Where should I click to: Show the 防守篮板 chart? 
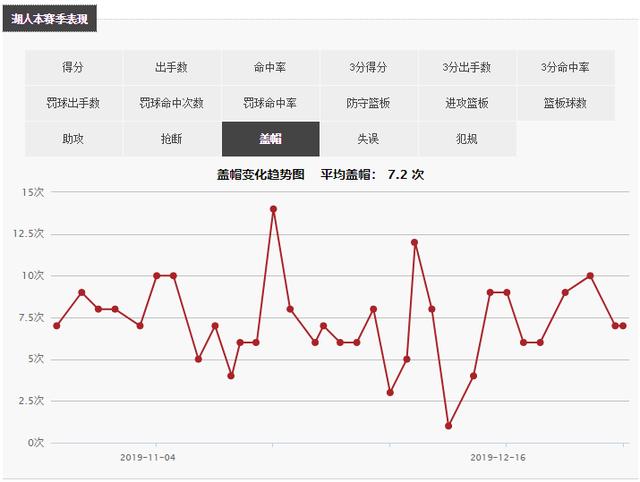pyautogui.click(x=369, y=103)
